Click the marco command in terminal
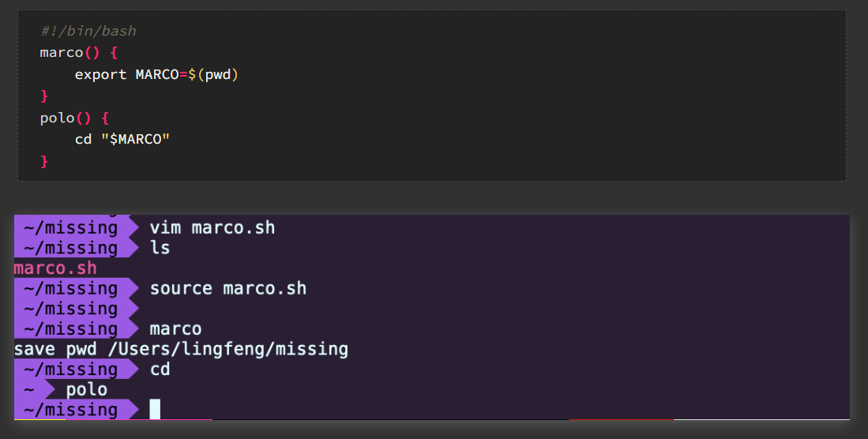Screen dimensions: 868x439 coord(175,328)
